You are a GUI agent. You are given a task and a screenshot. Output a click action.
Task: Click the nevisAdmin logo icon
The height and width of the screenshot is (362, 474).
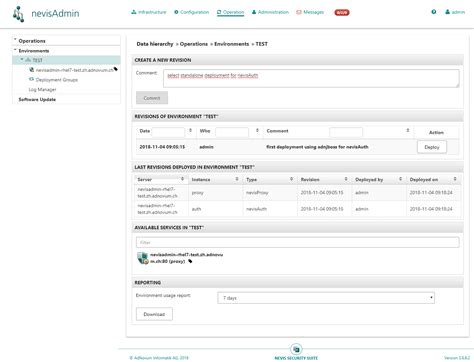[18, 14]
